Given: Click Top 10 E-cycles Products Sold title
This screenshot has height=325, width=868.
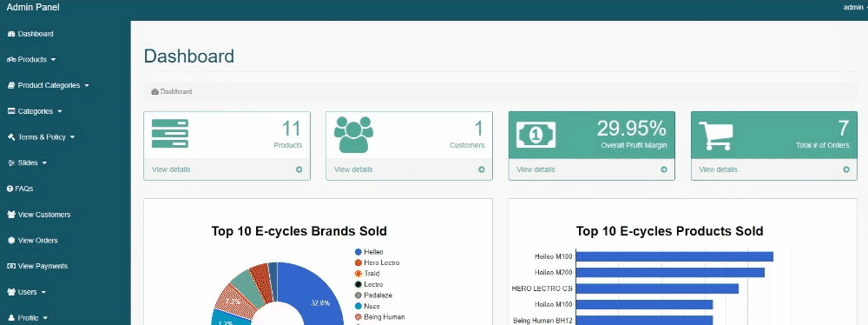Looking at the screenshot, I should tap(669, 231).
